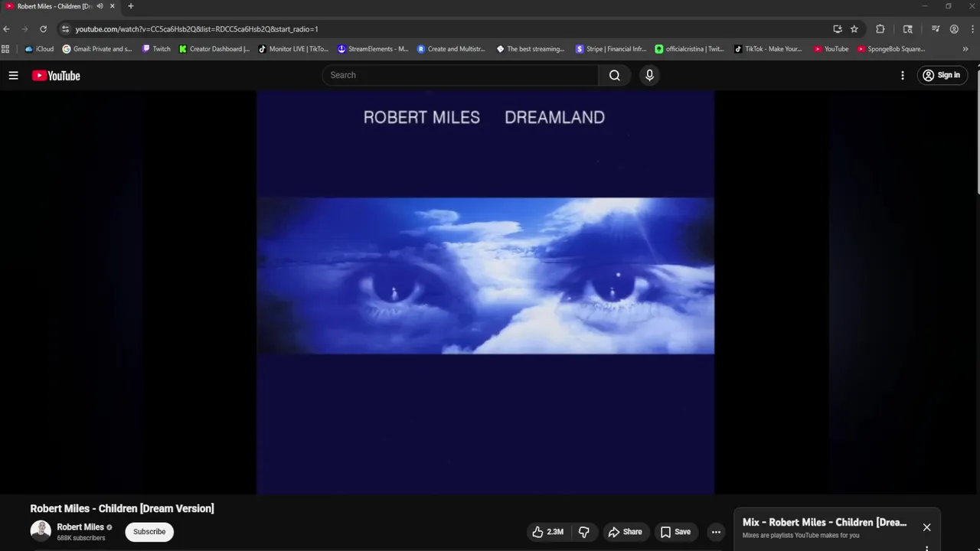Share the Robert Miles video

[625, 532]
